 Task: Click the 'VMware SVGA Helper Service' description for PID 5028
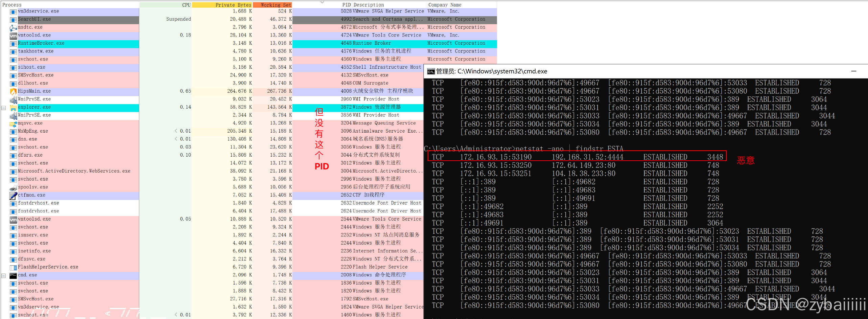388,11
